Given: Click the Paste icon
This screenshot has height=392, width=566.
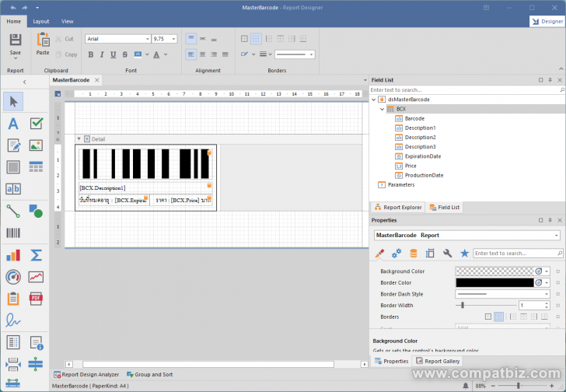Looking at the screenshot, I should (43, 40).
